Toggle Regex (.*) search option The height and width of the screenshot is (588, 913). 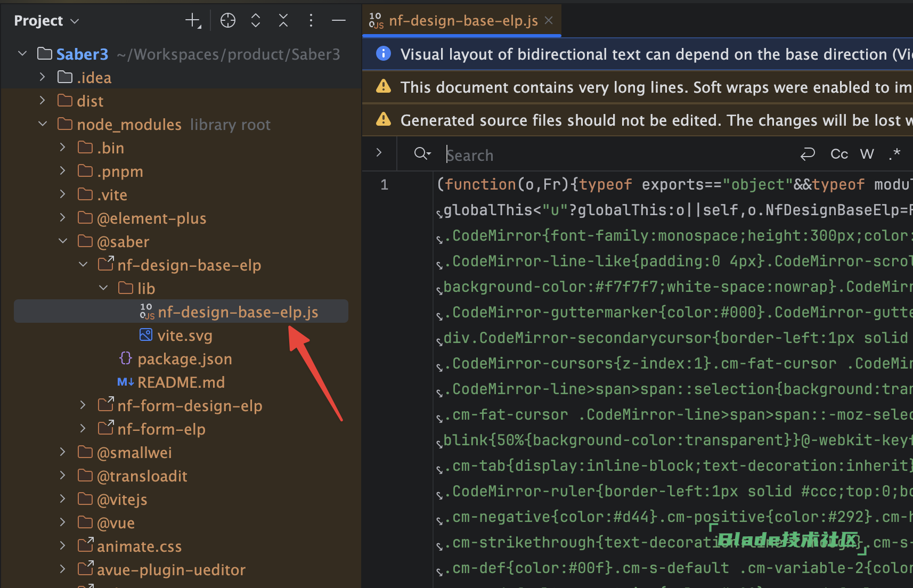pos(894,154)
